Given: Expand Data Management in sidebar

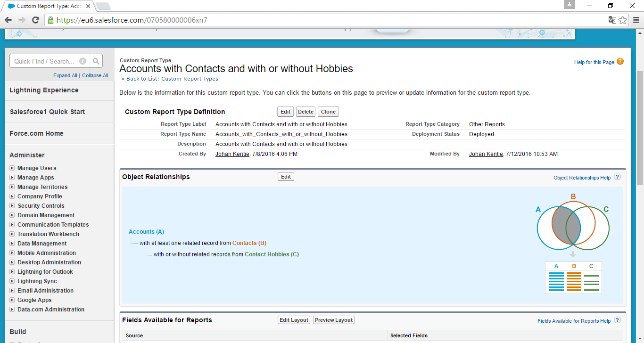Looking at the screenshot, I should 12,244.
